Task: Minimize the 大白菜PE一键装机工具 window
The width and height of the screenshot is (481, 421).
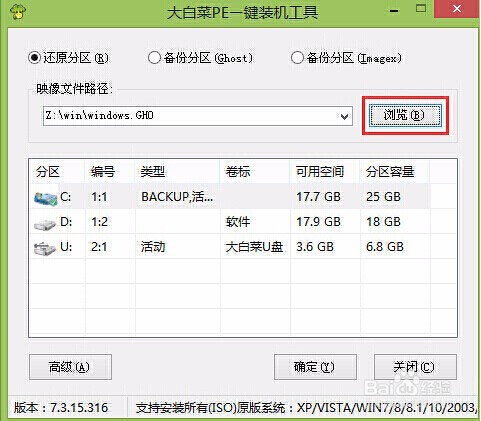Action: click(x=394, y=11)
